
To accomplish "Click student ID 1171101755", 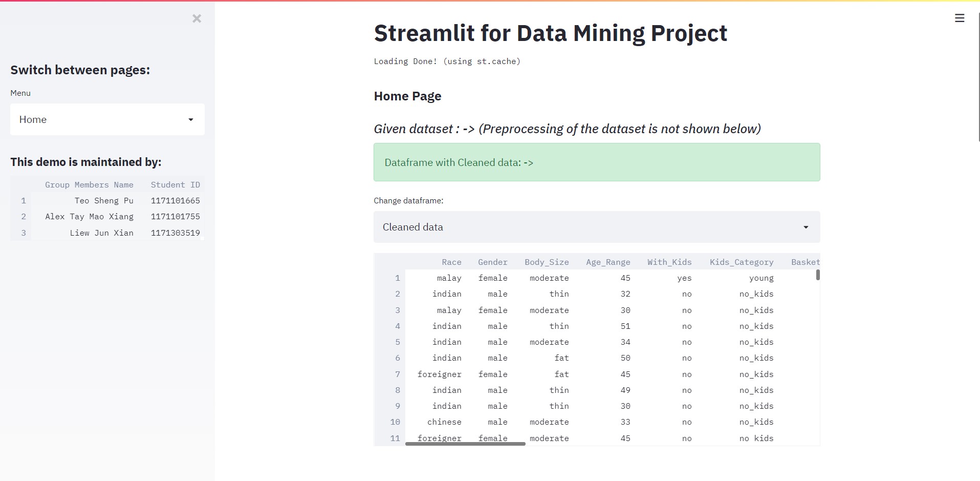I will click(x=175, y=217).
